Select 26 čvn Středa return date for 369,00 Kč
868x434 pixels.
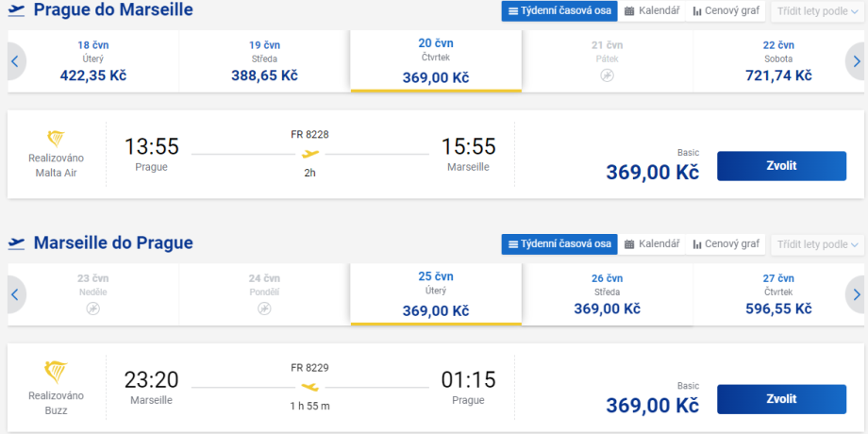607,294
